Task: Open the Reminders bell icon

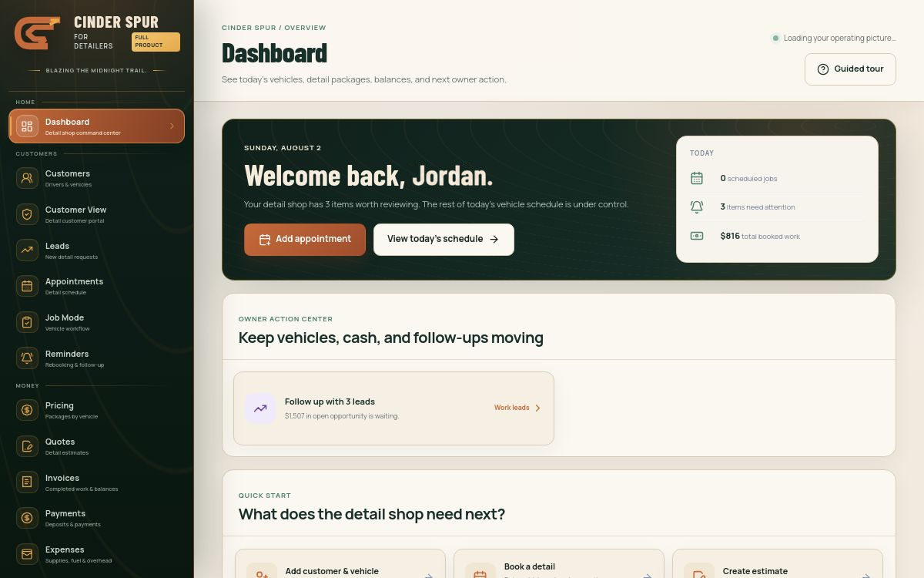Action: click(x=27, y=358)
